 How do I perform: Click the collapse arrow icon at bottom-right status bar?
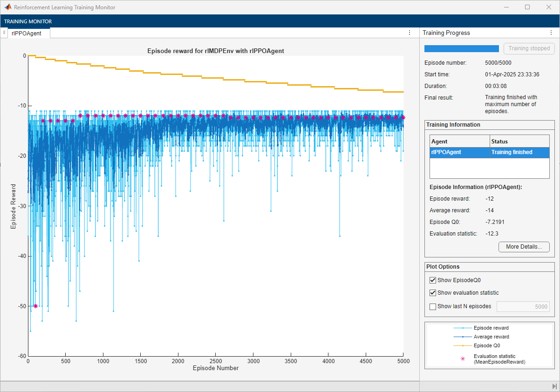(554, 386)
